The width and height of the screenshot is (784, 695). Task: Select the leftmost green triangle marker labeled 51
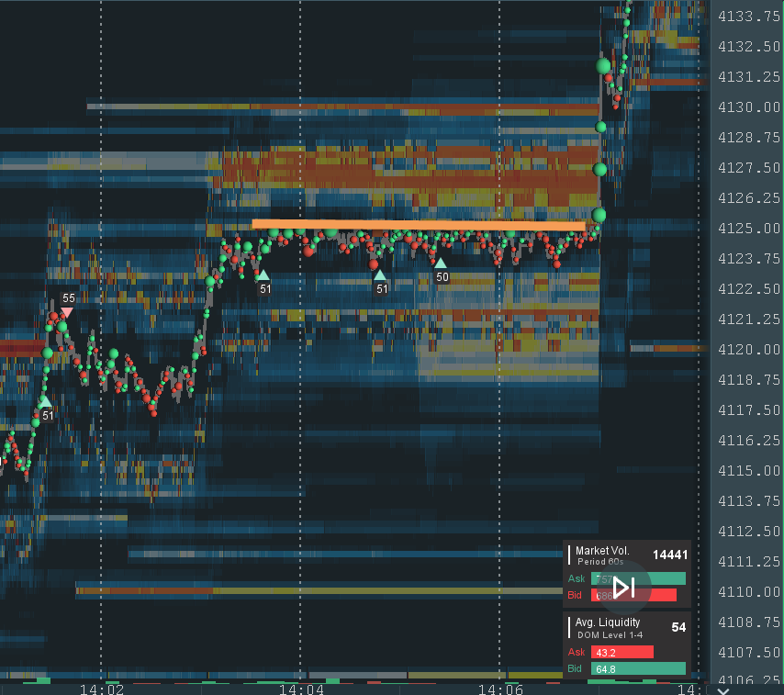pyautogui.click(x=45, y=402)
